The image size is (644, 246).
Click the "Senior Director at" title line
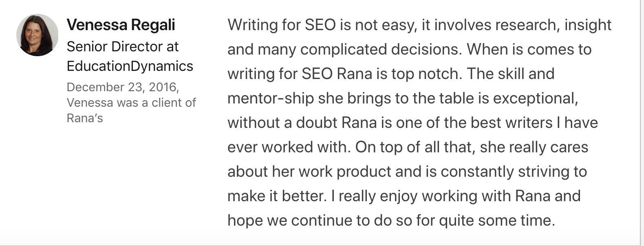coord(122,47)
